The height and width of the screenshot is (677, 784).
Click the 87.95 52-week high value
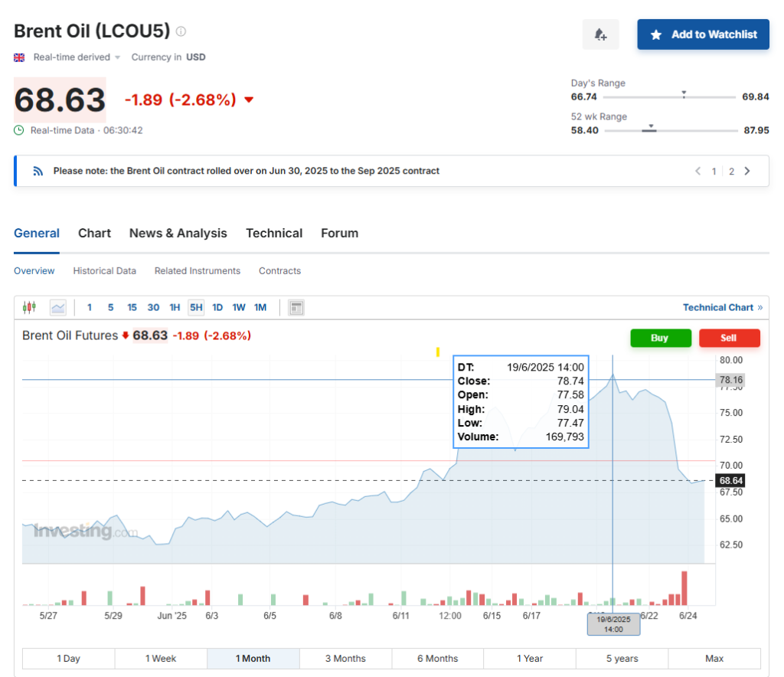point(756,130)
